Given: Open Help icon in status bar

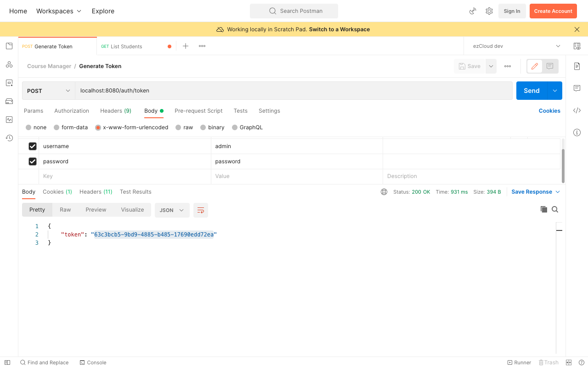Looking at the screenshot, I should coord(582,362).
